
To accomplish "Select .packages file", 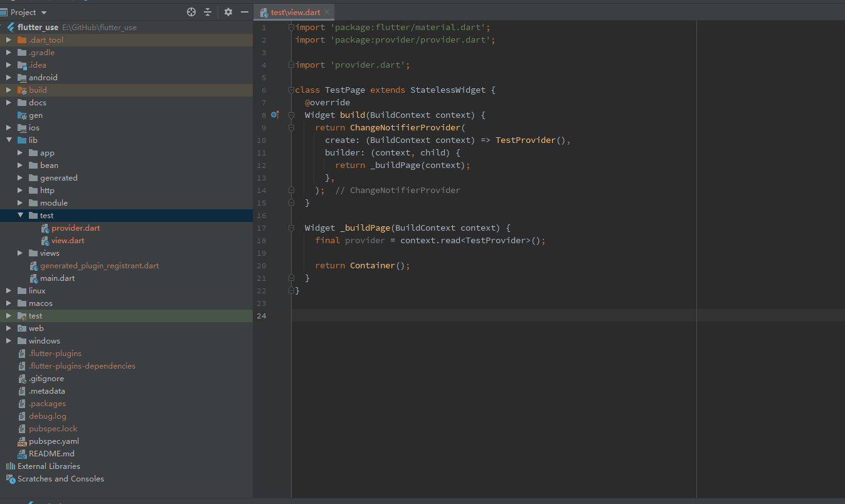I will click(47, 404).
